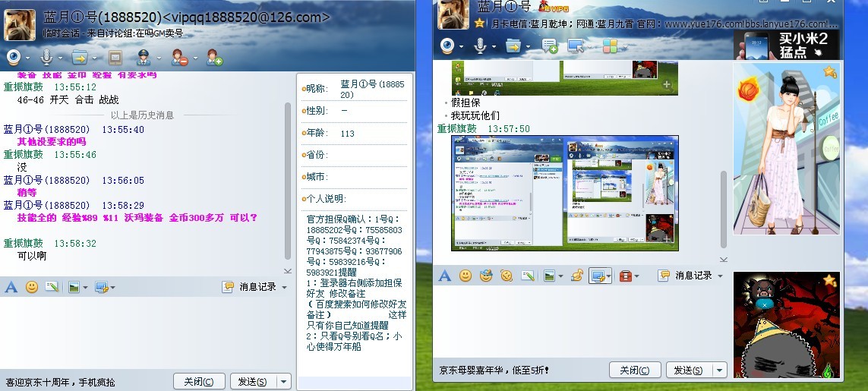The image size is (868, 391).
Task: Click 发送(S) button in right chat window
Action: coord(689,370)
